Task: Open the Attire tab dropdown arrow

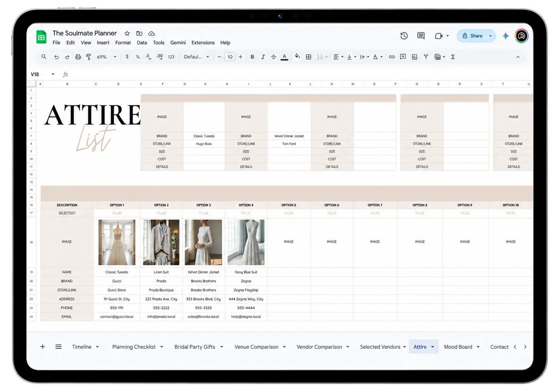Action: click(x=433, y=347)
